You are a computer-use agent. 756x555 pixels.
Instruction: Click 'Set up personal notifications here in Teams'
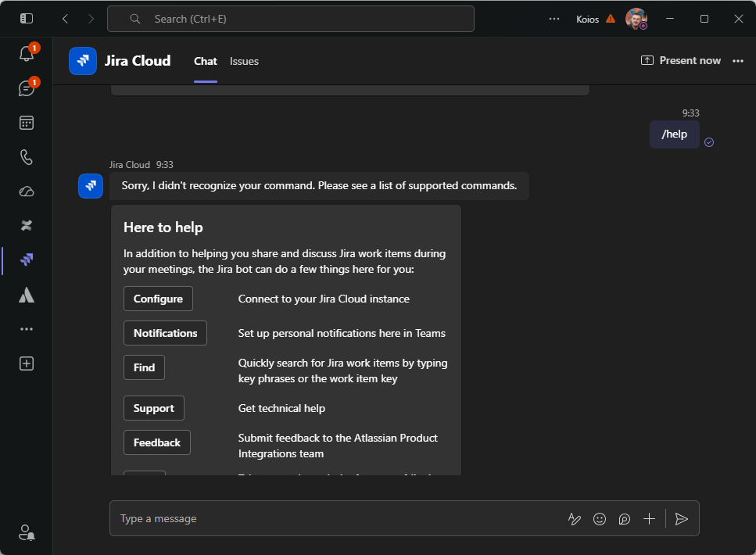tap(342, 333)
